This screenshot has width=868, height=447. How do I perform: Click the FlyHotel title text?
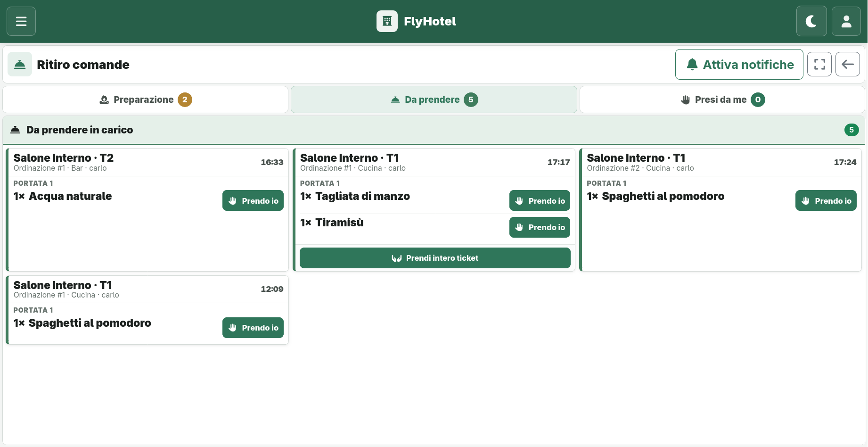(x=430, y=21)
